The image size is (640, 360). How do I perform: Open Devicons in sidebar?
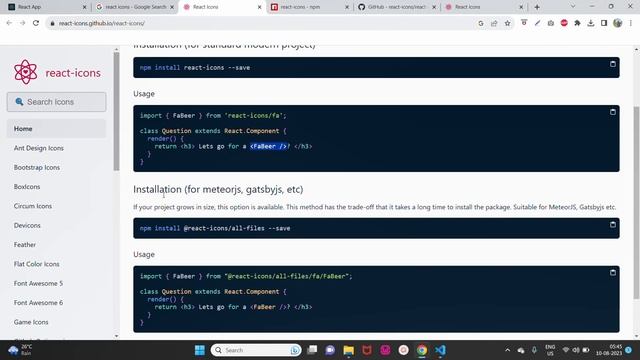(27, 225)
